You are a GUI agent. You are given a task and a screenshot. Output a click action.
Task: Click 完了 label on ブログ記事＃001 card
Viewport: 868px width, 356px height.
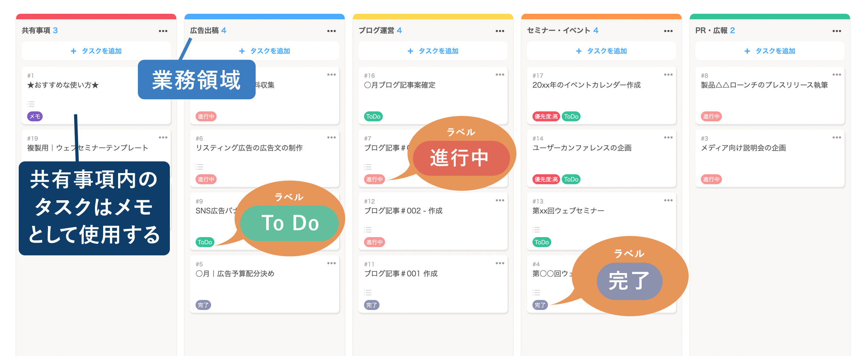tap(372, 305)
